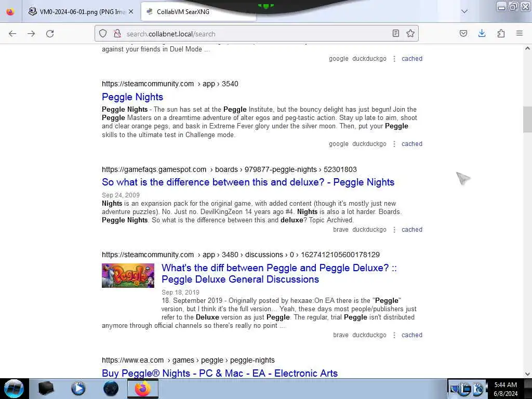Open the Save to Pocket icon
Screen dimensions: 532x399
point(463,33)
